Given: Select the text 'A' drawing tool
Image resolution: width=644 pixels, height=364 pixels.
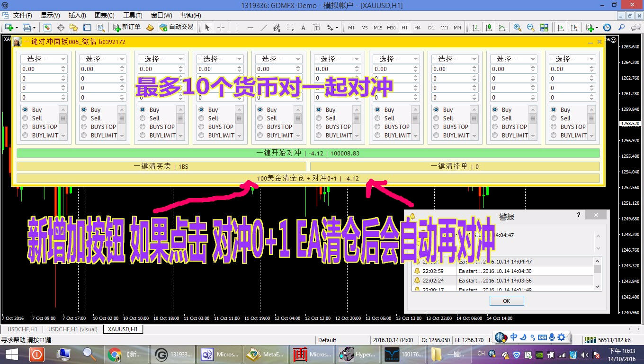Looking at the screenshot, I should pyautogui.click(x=304, y=27).
